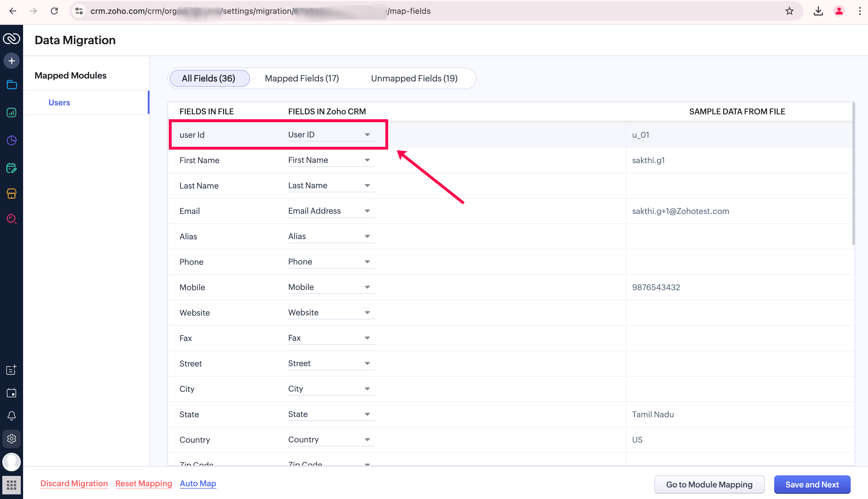Open the folder modules icon in sidebar
Image resolution: width=868 pixels, height=499 pixels.
tap(12, 85)
